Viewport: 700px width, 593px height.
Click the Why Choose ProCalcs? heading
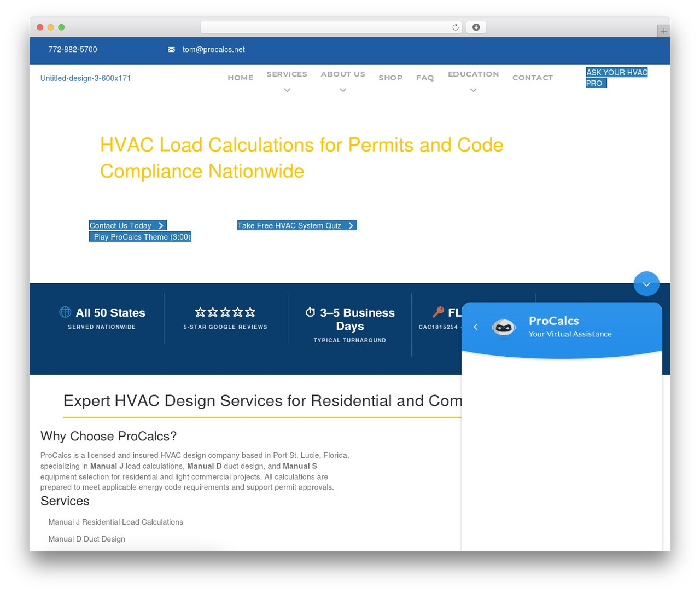(108, 436)
